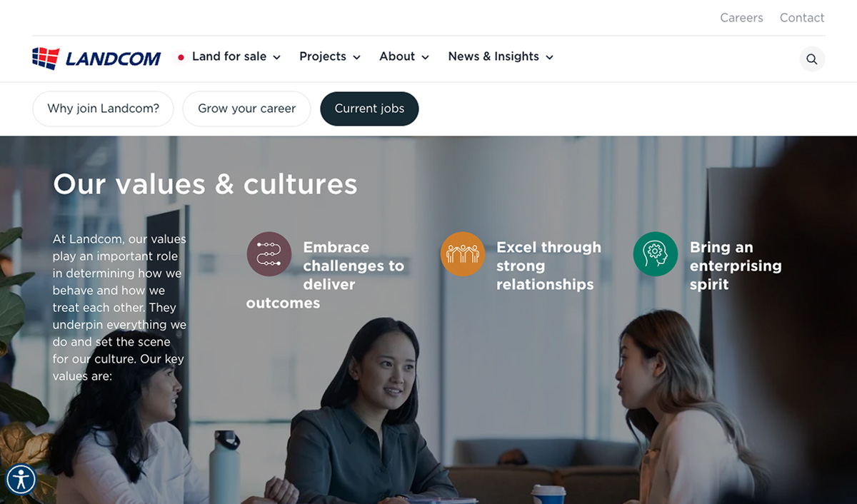Click Bring an enterprising spirit text

click(736, 266)
